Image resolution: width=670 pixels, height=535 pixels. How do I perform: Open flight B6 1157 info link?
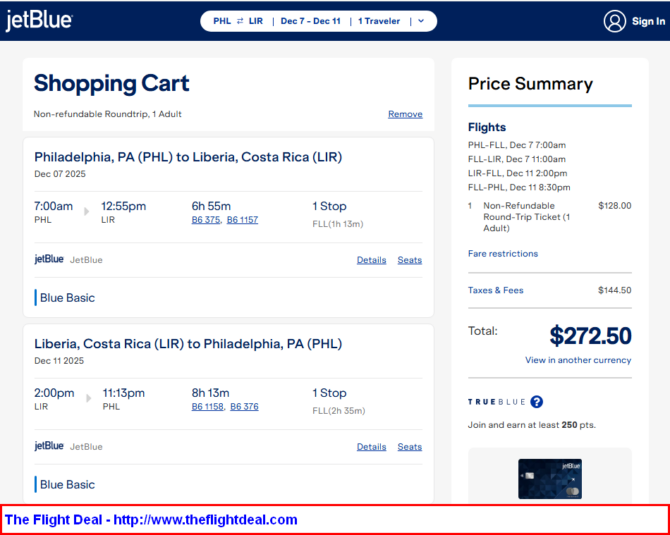click(242, 220)
